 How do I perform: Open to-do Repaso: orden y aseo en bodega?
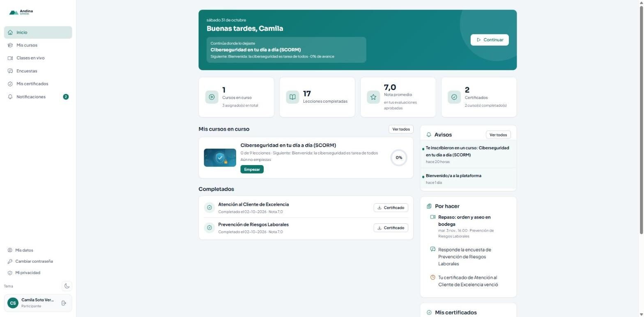(x=468, y=226)
